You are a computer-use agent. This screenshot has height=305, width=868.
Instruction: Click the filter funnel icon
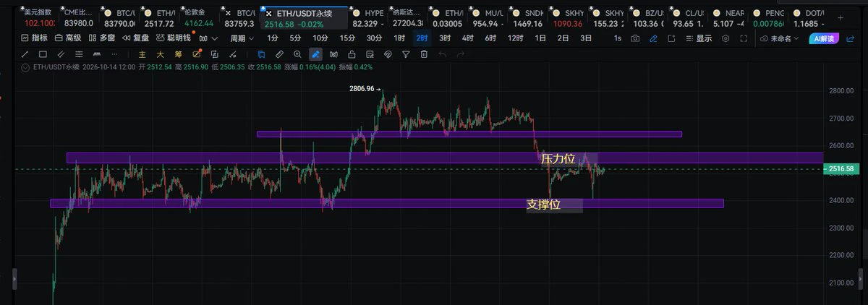tap(406, 54)
